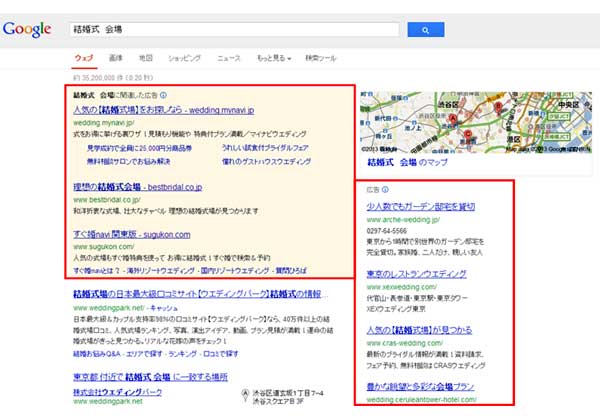Open the ニュース tab

(x=229, y=58)
